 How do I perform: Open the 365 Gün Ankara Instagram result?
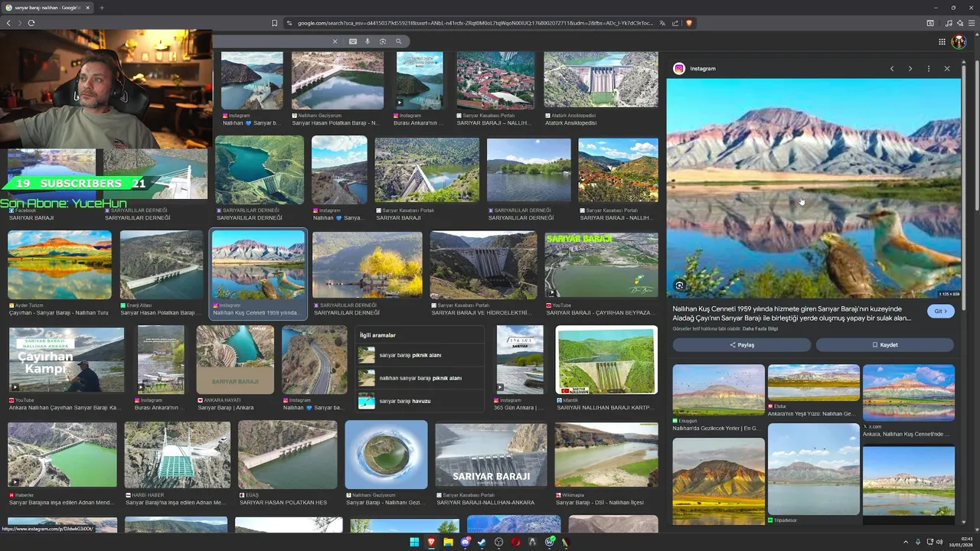tap(520, 360)
